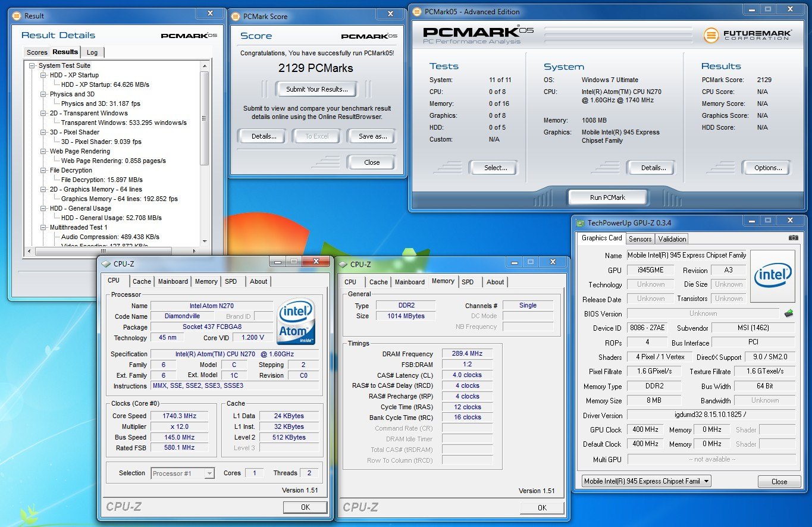812x527 pixels.
Task: Select 'Web Page Rendering: 0.858 pages/s' row
Action: click(x=114, y=161)
